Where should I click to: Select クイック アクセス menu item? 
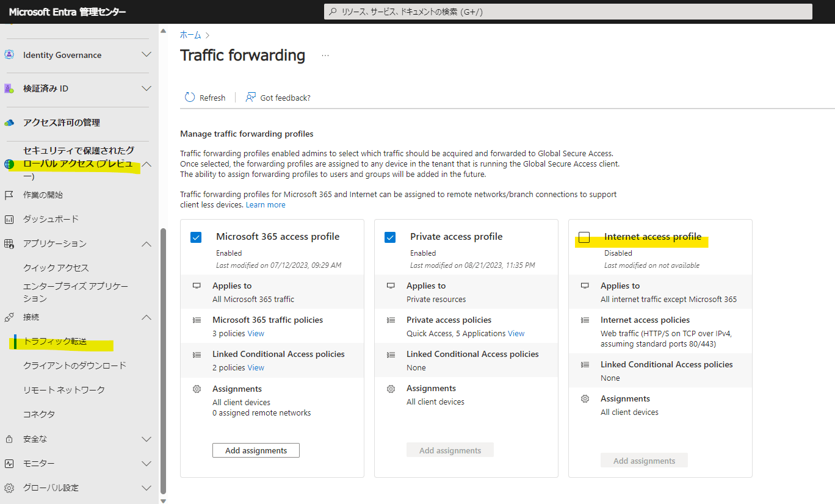click(x=56, y=268)
